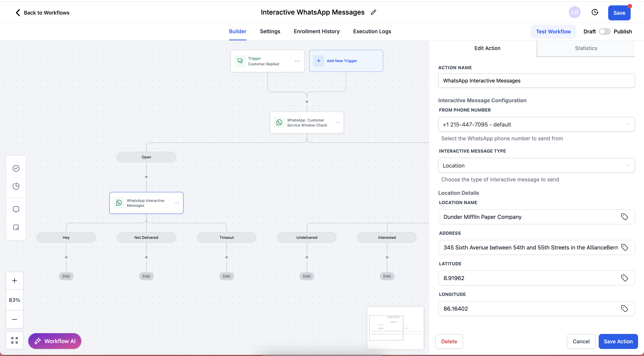Zoom in canvas with plus button
Viewport: 644px width, 356px height.
pos(15,281)
